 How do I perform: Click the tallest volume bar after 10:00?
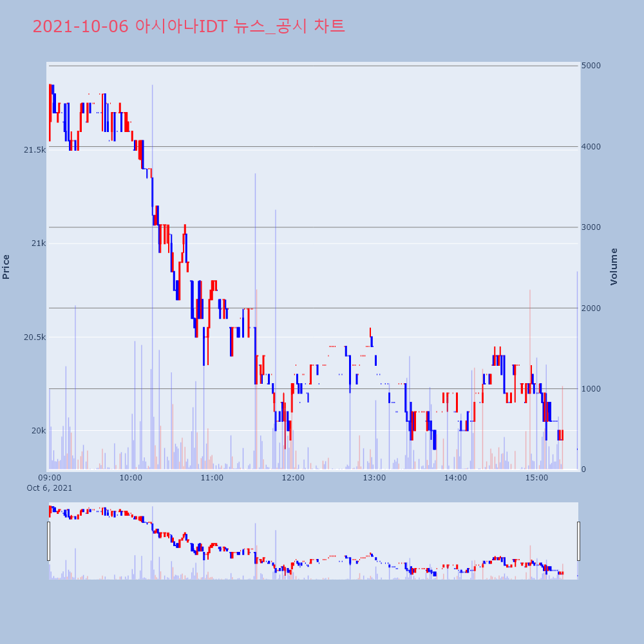(x=153, y=277)
